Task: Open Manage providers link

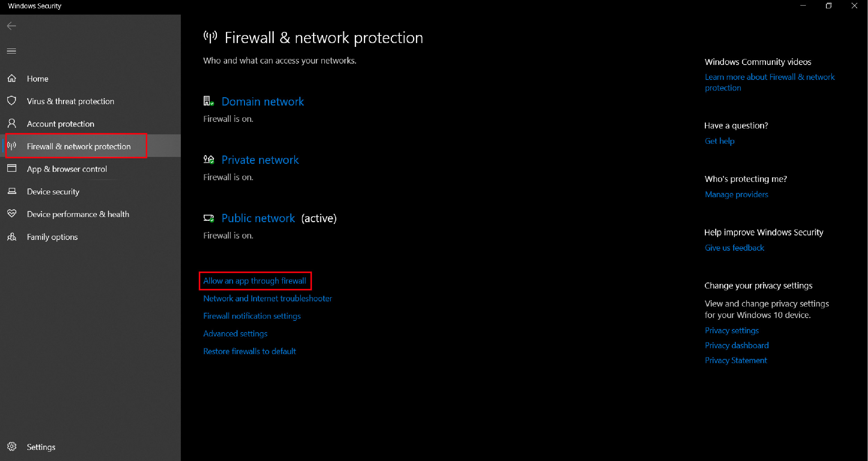Action: pos(736,195)
